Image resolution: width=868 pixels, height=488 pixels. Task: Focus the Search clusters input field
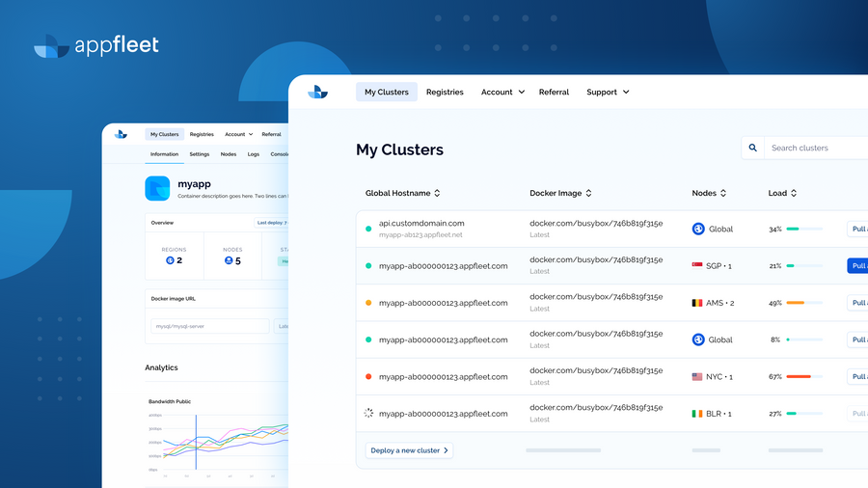click(816, 148)
